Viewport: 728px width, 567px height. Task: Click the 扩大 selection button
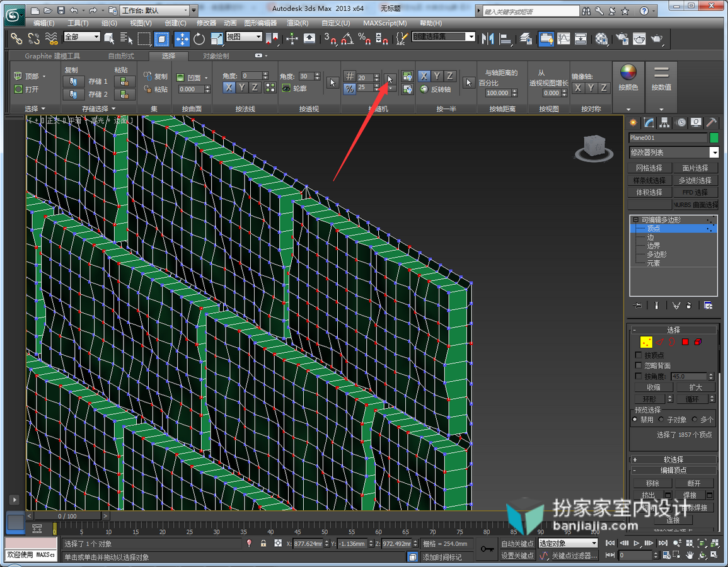click(695, 387)
